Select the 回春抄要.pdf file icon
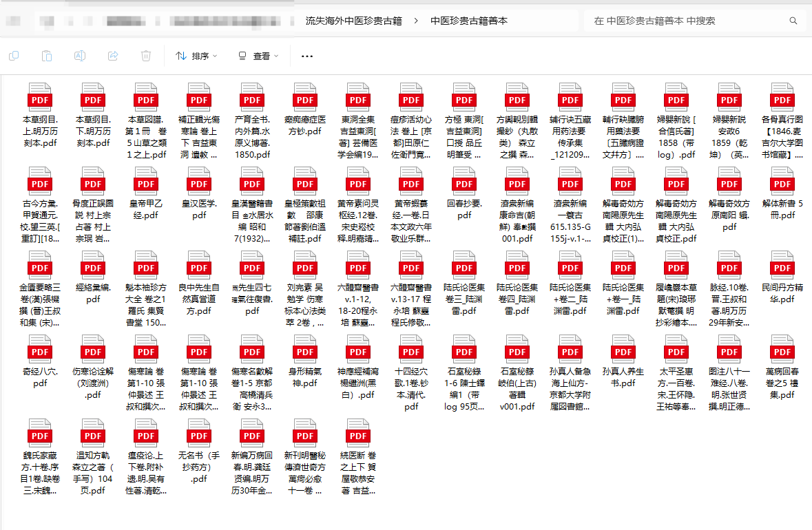This screenshot has width=812, height=530. pyautogui.click(x=464, y=180)
